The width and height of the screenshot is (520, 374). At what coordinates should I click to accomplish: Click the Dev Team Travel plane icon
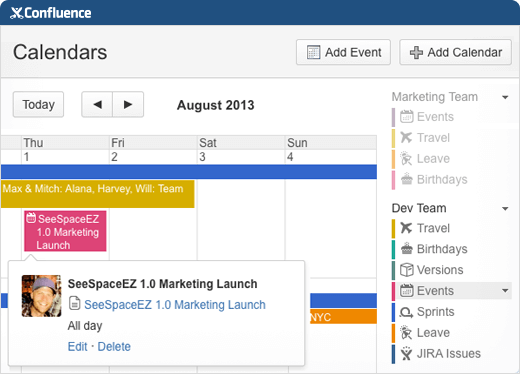406,228
